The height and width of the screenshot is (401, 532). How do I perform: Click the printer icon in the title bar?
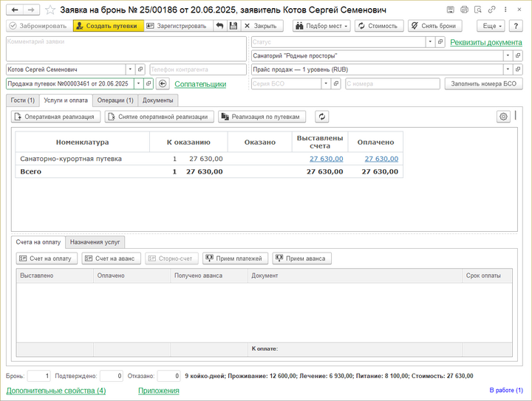click(x=464, y=10)
